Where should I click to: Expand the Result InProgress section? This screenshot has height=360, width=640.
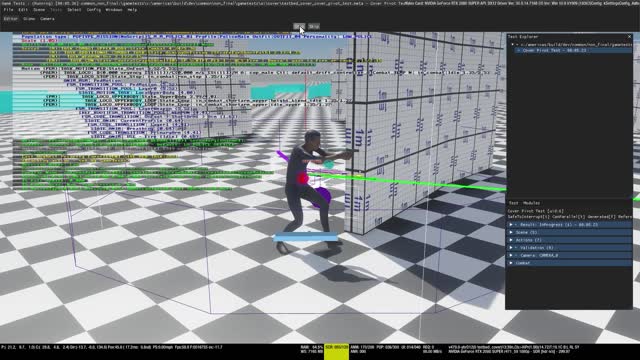coord(511,225)
